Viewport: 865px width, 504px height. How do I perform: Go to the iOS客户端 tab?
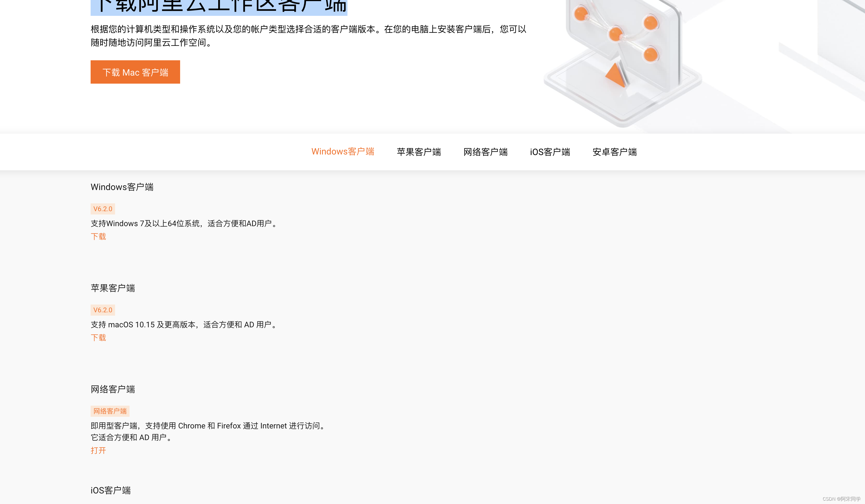550,152
